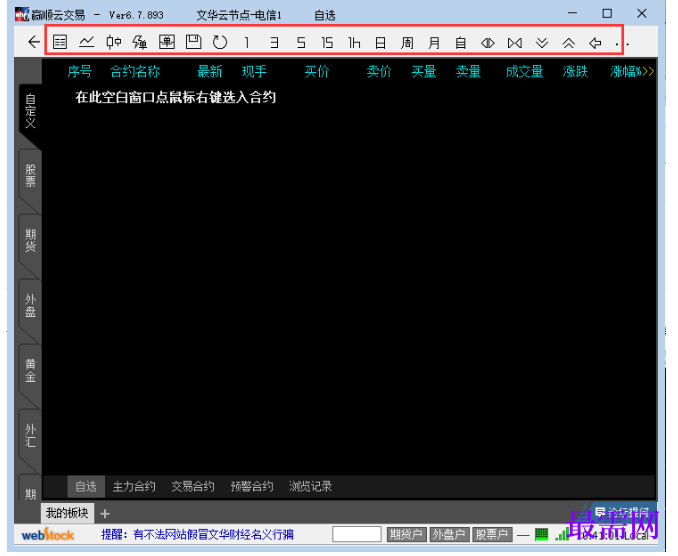Image resolution: width=678 pixels, height=556 pixels.
Task: Select the 15-minute period
Action: (327, 42)
